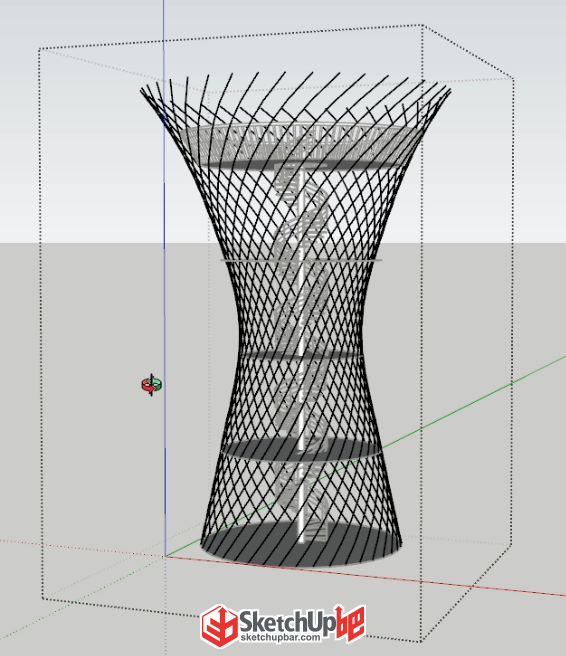Select the solid blue vertical axis line
The height and width of the screenshot is (656, 566).
pos(164,276)
